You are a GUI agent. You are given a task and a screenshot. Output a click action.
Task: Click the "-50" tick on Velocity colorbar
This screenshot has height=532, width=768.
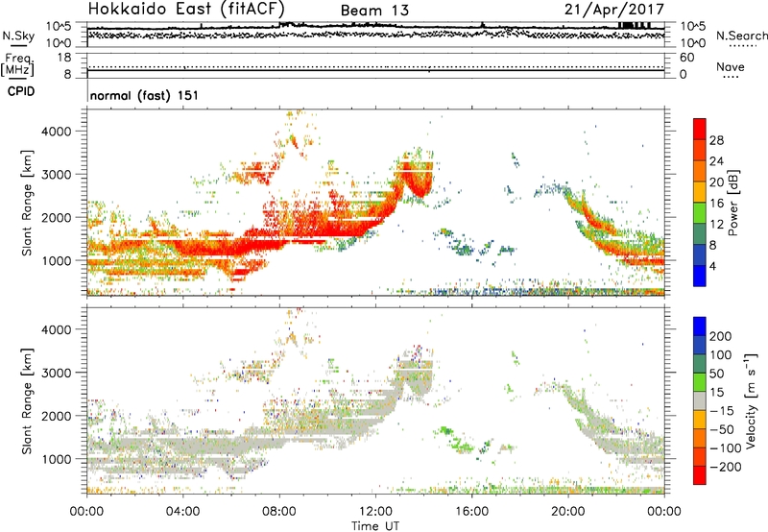click(x=722, y=429)
